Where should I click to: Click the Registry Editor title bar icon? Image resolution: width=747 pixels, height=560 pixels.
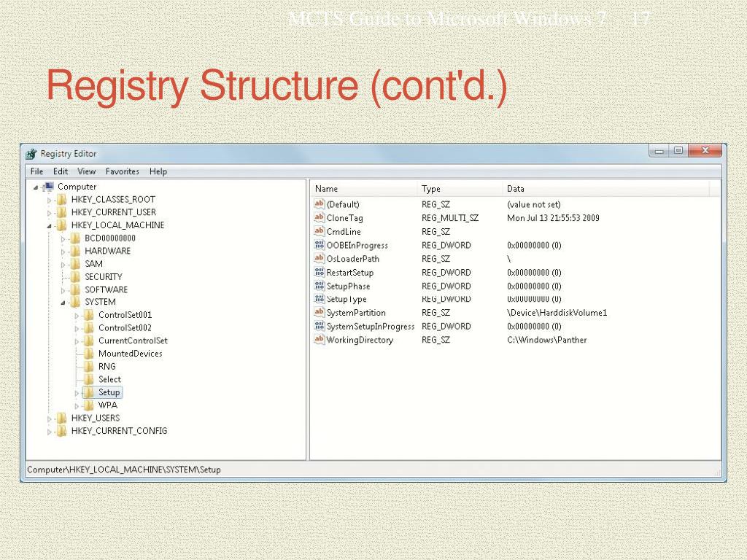[x=31, y=154]
